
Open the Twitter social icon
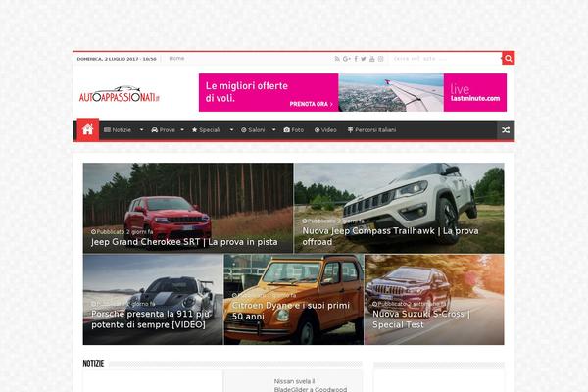click(364, 59)
